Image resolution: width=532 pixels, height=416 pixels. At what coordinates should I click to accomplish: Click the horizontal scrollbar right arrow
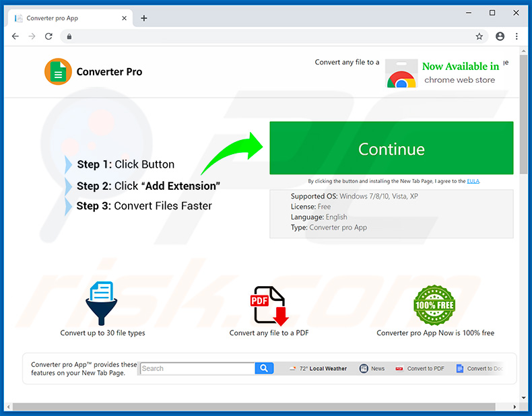514,407
